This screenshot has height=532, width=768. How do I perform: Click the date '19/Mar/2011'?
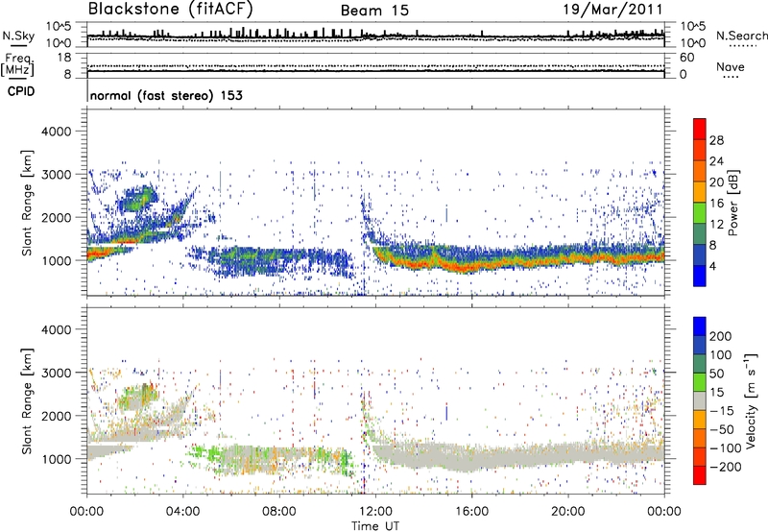point(612,9)
